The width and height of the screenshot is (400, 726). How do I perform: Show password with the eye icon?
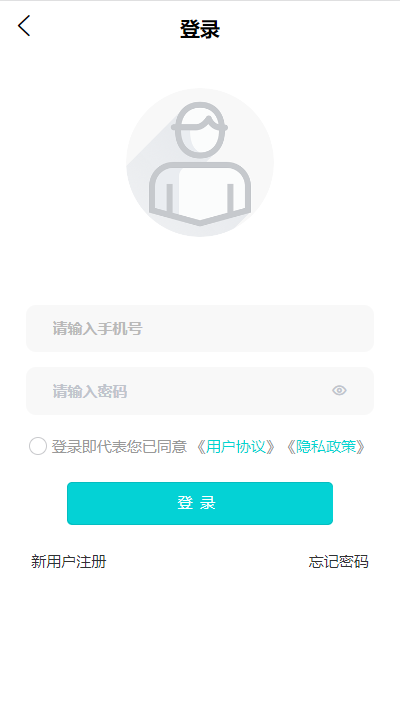pos(339,391)
